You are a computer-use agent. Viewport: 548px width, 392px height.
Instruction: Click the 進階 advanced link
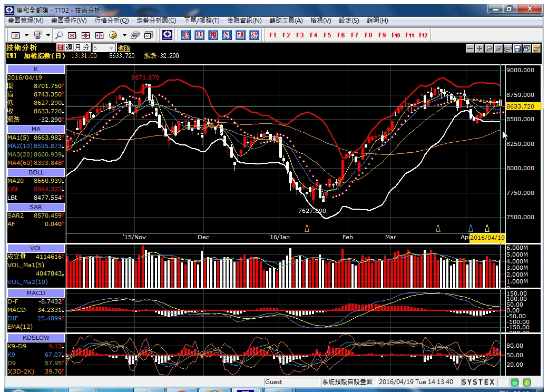tap(124, 48)
